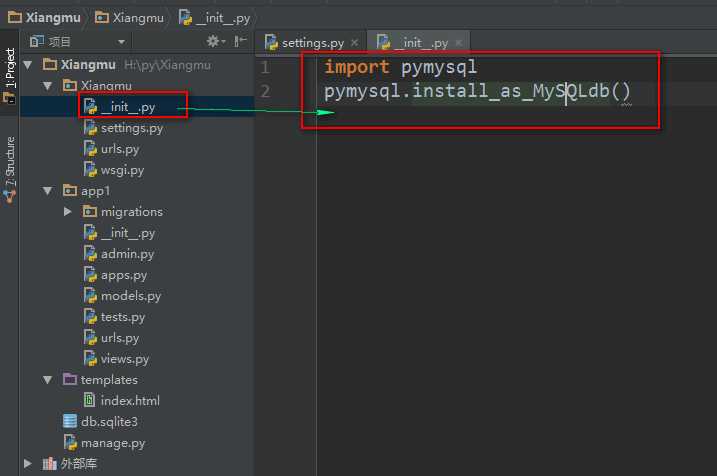Click the collapse-all icon in project toolbar
The height and width of the screenshot is (476, 717).
[x=240, y=42]
